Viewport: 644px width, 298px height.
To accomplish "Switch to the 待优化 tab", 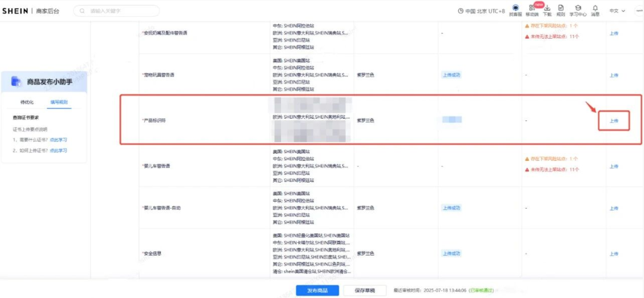I will click(27, 102).
